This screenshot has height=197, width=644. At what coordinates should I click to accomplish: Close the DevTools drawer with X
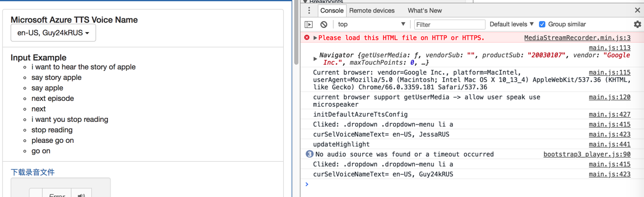pos(637,11)
